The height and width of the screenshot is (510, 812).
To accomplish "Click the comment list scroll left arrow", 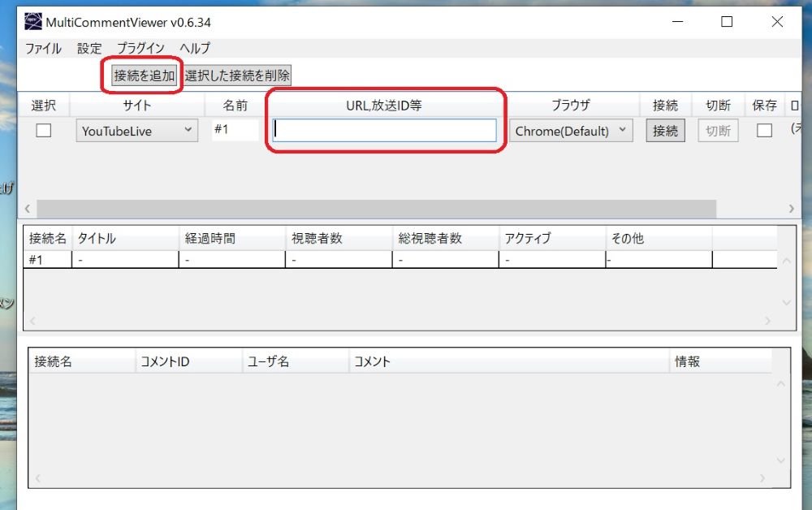I will point(38,478).
